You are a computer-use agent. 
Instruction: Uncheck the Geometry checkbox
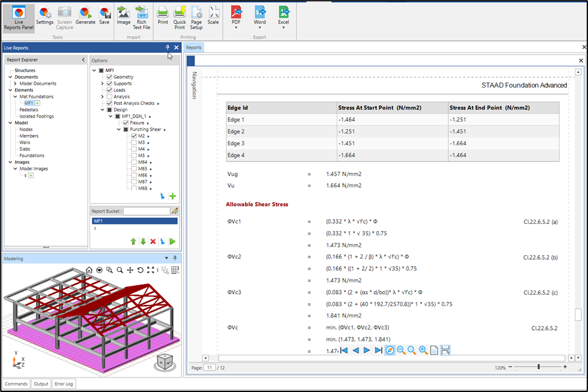[109, 77]
